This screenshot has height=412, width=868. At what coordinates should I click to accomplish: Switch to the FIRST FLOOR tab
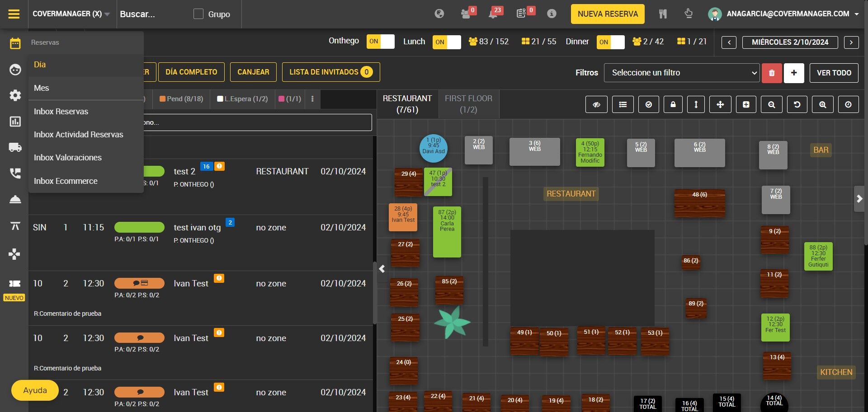(468, 104)
